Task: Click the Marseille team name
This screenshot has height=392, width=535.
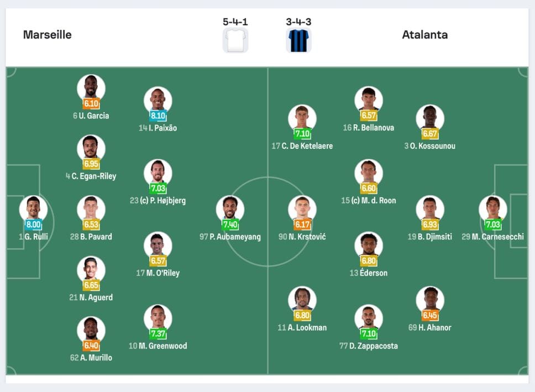Action: (48, 35)
